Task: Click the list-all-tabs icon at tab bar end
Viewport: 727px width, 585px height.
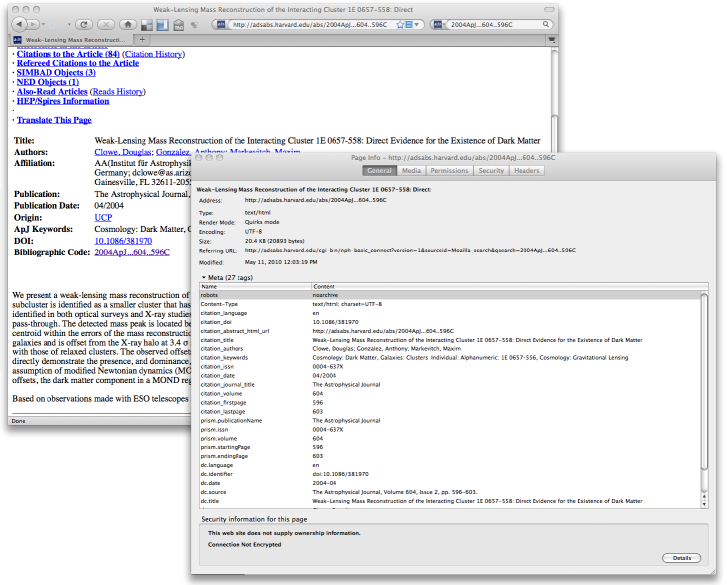Action: click(551, 38)
